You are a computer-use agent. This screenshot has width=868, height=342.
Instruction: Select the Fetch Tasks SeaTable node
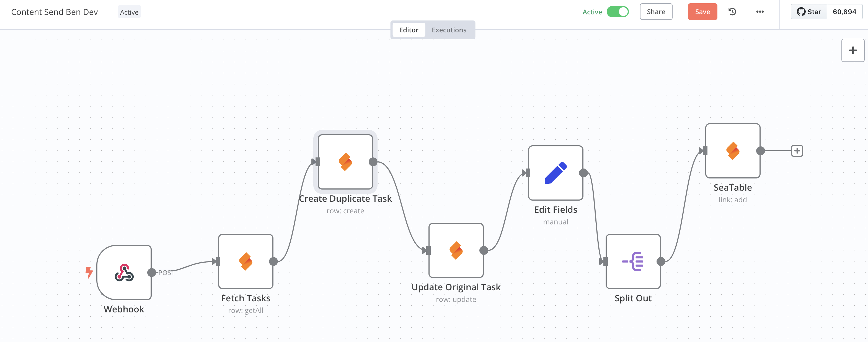pyautogui.click(x=246, y=261)
